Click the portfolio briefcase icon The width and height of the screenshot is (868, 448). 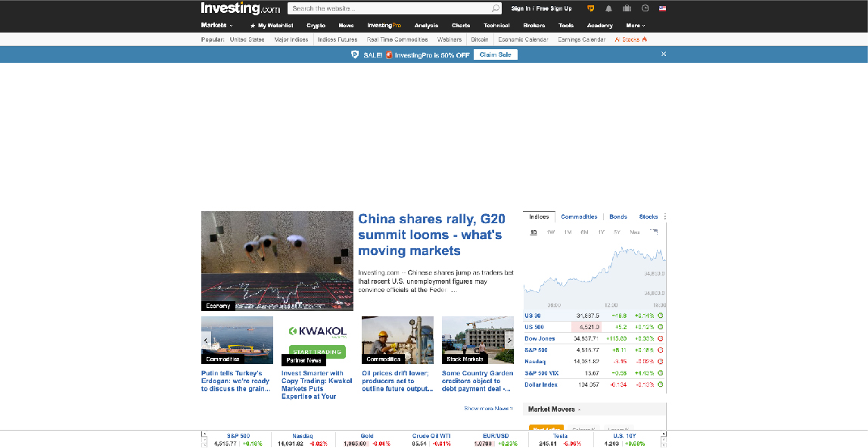click(x=626, y=8)
